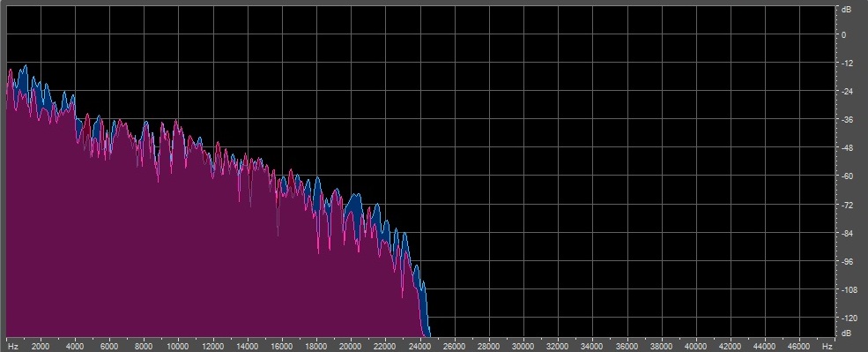
Task: Select the 34000 frequency axis label
Action: coord(592,347)
